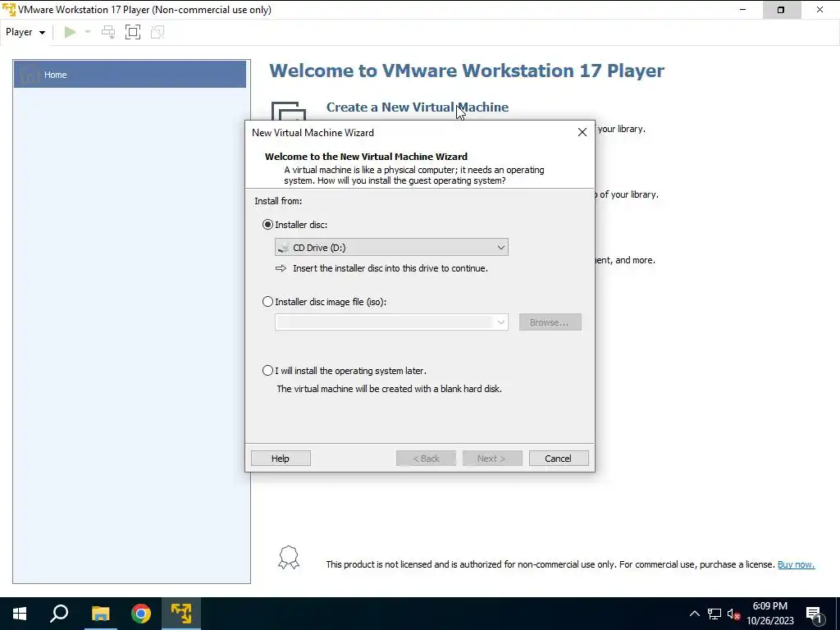Click the network status tray icon
The width and height of the screenshot is (840, 630).
tap(714, 614)
